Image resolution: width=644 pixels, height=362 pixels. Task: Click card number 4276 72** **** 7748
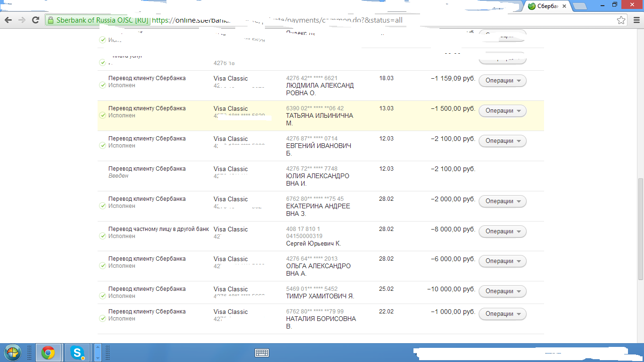tap(312, 169)
